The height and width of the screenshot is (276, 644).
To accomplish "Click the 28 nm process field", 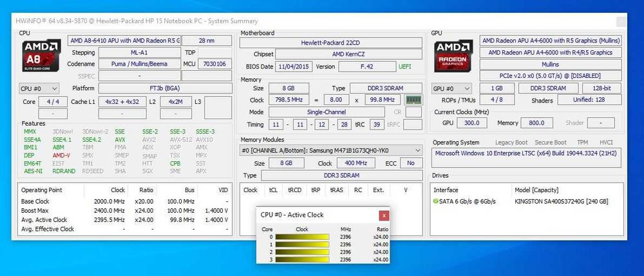I will click(207, 41).
